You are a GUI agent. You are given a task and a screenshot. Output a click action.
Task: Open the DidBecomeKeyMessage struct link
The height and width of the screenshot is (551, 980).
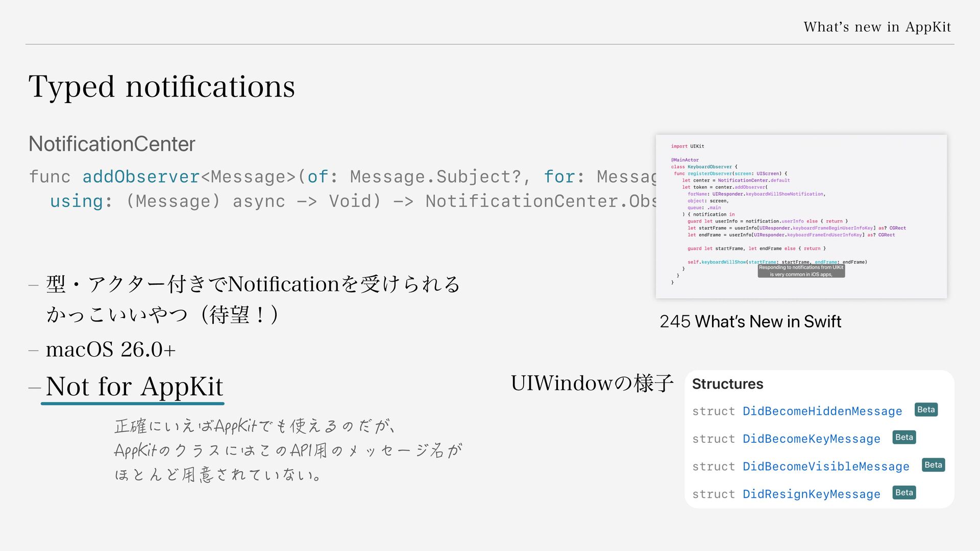point(811,439)
